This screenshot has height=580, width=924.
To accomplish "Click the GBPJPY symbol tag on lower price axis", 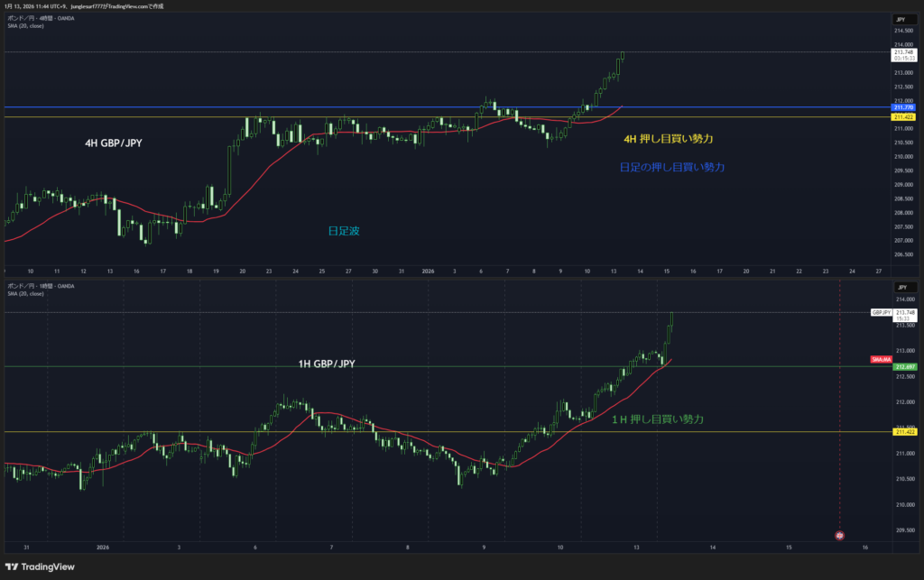I will pyautogui.click(x=882, y=312).
